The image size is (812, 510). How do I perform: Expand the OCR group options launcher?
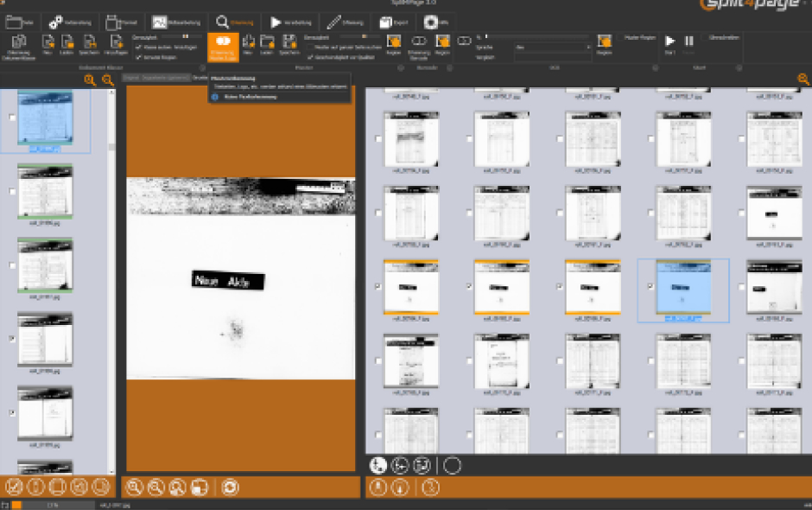pyautogui.click(x=655, y=68)
